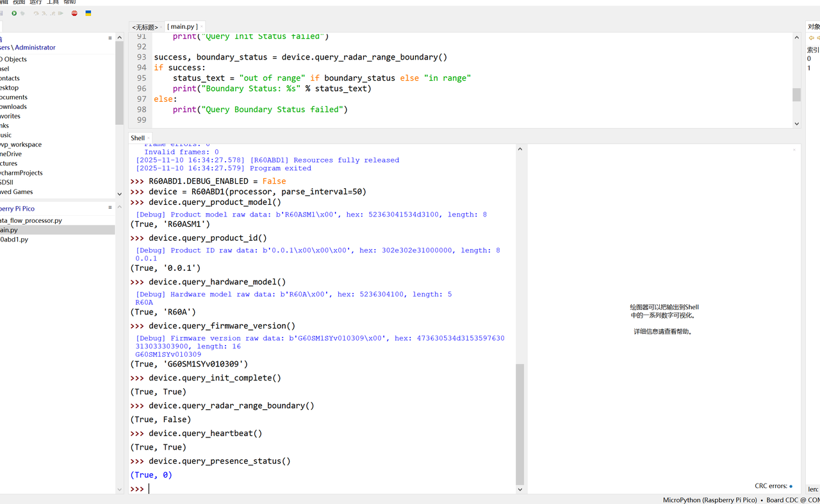The width and height of the screenshot is (820, 504).
Task: Go back in object inspector arrow
Action: click(812, 38)
